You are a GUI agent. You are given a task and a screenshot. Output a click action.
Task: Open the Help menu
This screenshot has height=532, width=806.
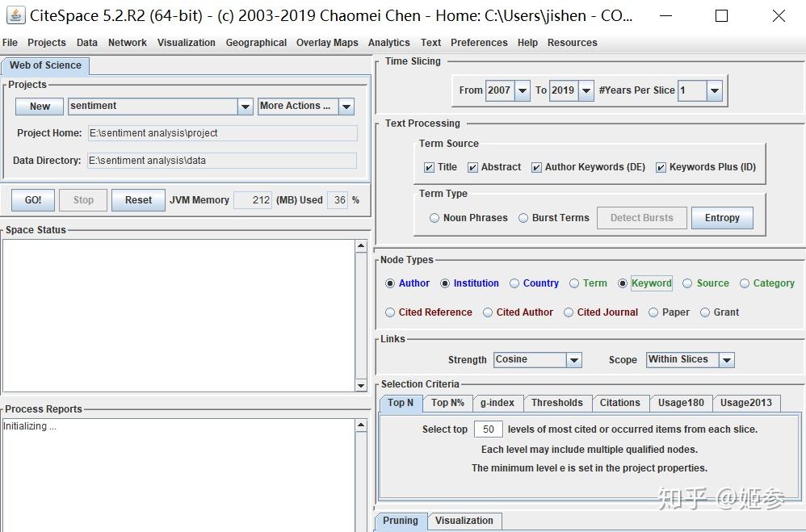coord(527,43)
